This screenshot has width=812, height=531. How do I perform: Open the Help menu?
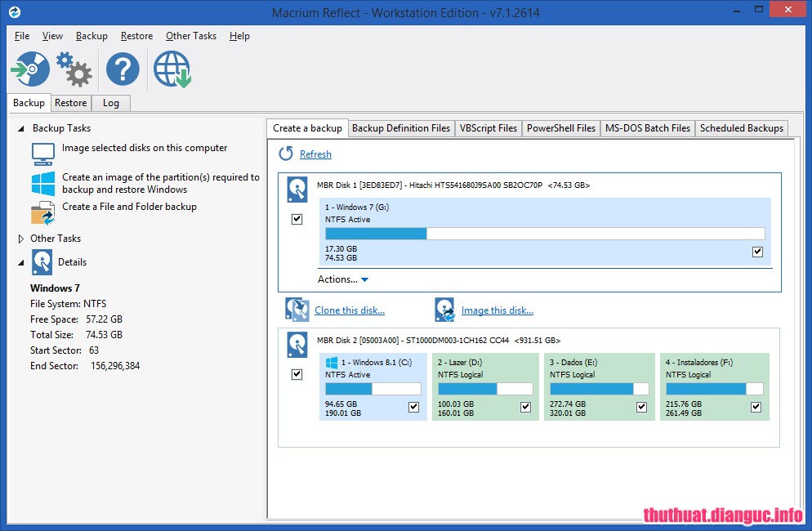coord(240,36)
